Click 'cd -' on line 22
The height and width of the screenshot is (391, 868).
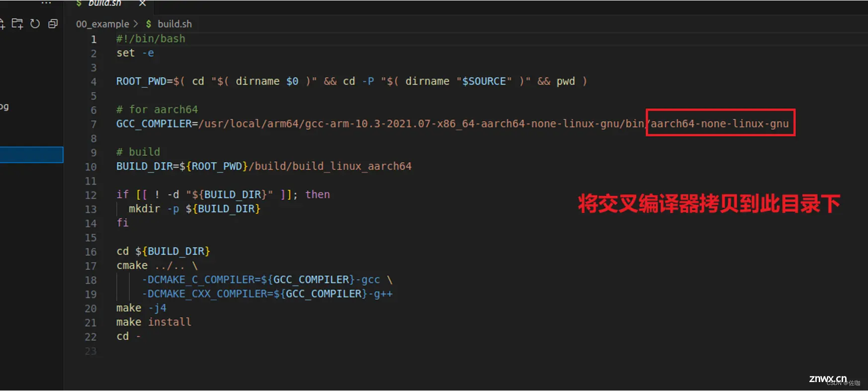pos(128,336)
